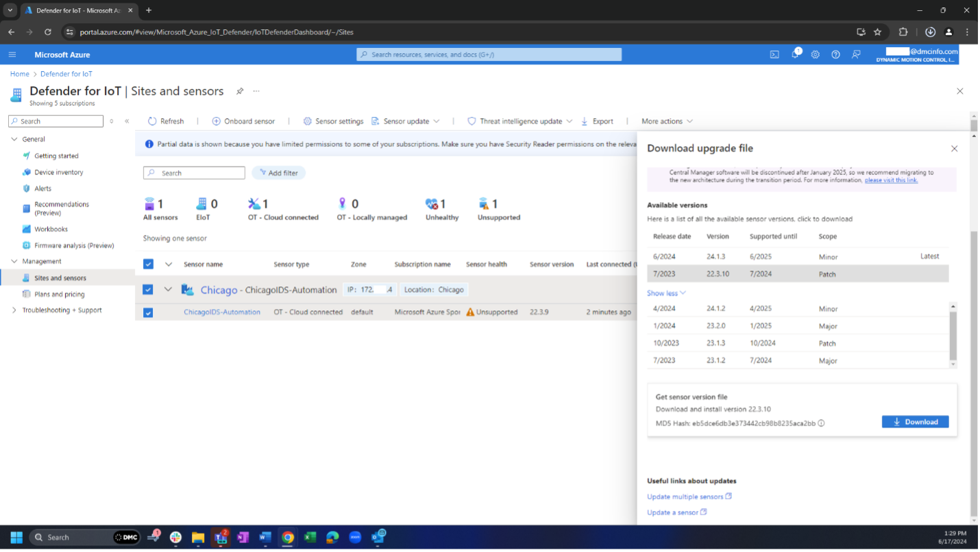Pin the Defender for IoT page
Image resolution: width=980 pixels, height=552 pixels.
240,91
